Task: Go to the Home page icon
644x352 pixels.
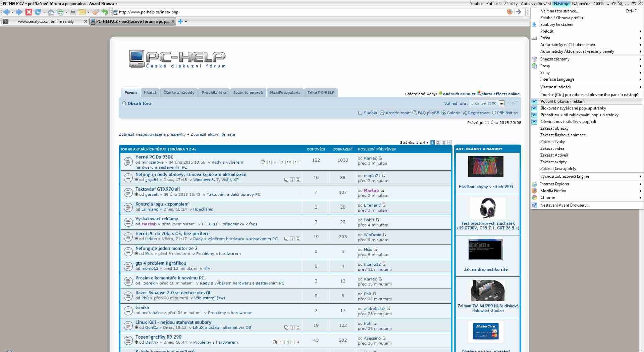Action: [x=51, y=12]
